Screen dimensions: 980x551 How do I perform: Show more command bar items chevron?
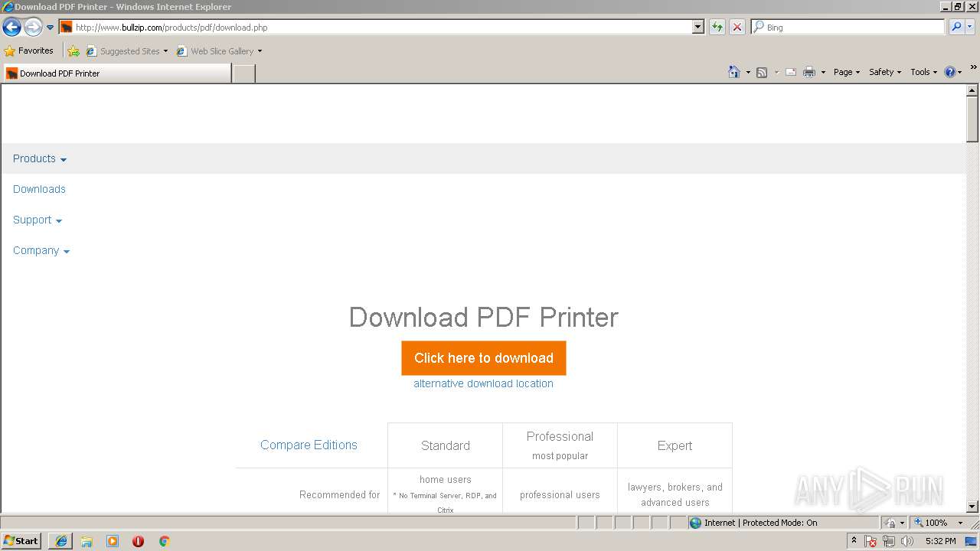(x=973, y=67)
